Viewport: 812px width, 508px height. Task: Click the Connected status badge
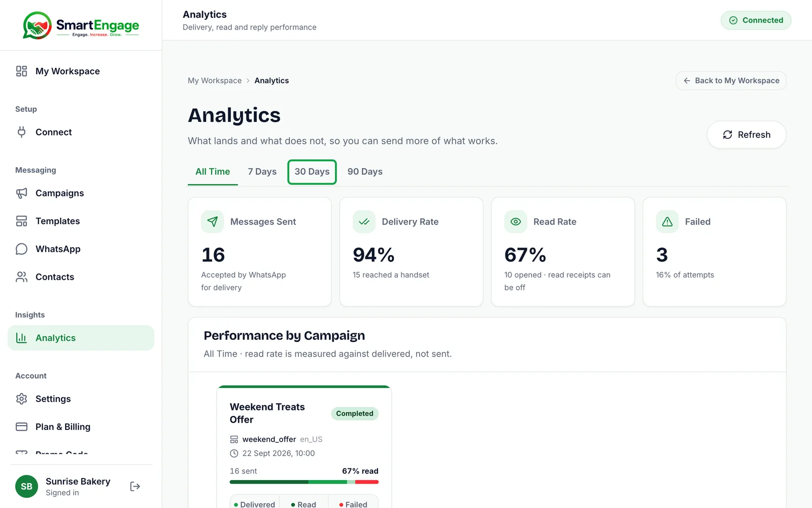pyautogui.click(x=756, y=20)
